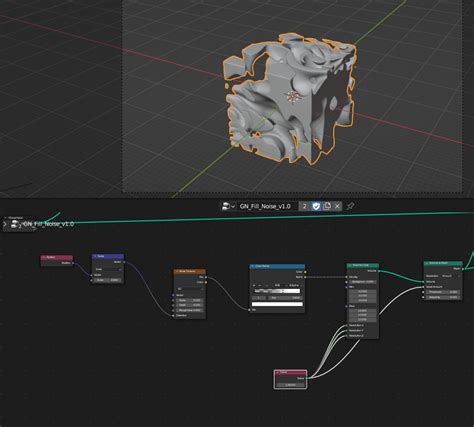Click Noise Texture Color output socket
474x427 pixels.
206,282
